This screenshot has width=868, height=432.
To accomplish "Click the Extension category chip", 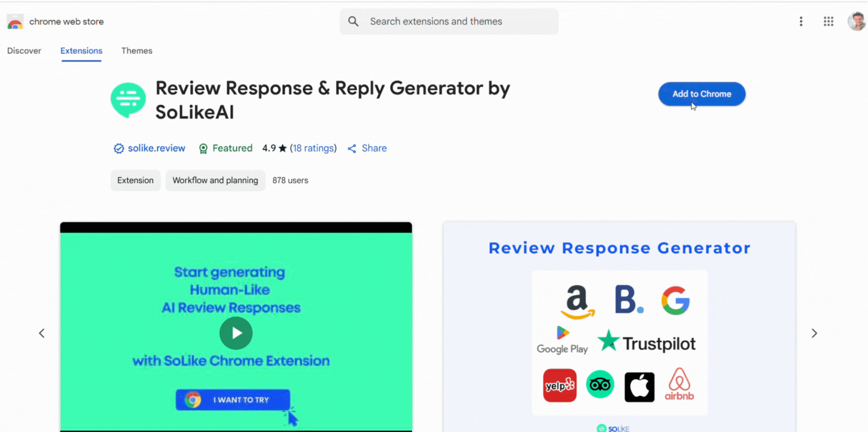I will click(136, 181).
